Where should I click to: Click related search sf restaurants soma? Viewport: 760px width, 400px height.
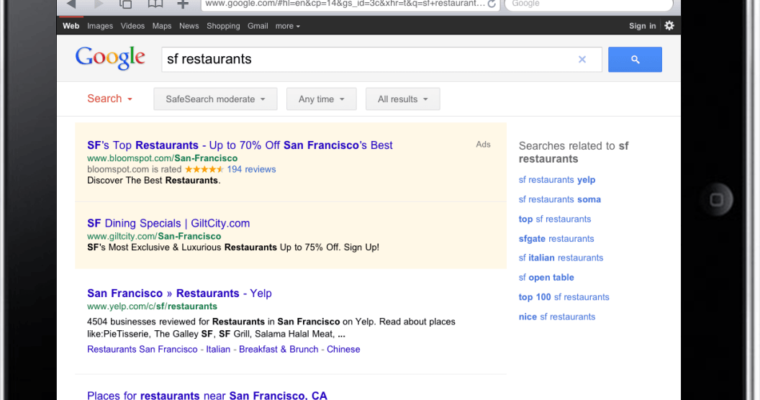click(x=559, y=199)
